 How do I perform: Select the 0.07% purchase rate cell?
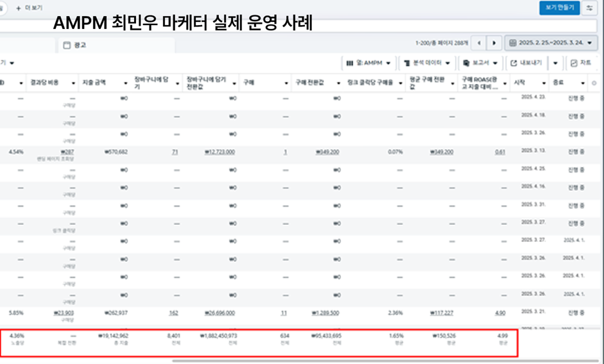(x=395, y=152)
